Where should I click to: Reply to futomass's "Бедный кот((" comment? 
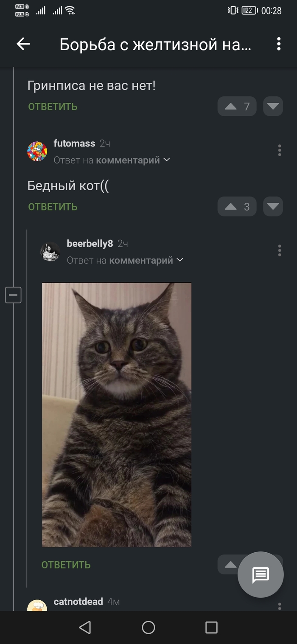[x=53, y=207]
